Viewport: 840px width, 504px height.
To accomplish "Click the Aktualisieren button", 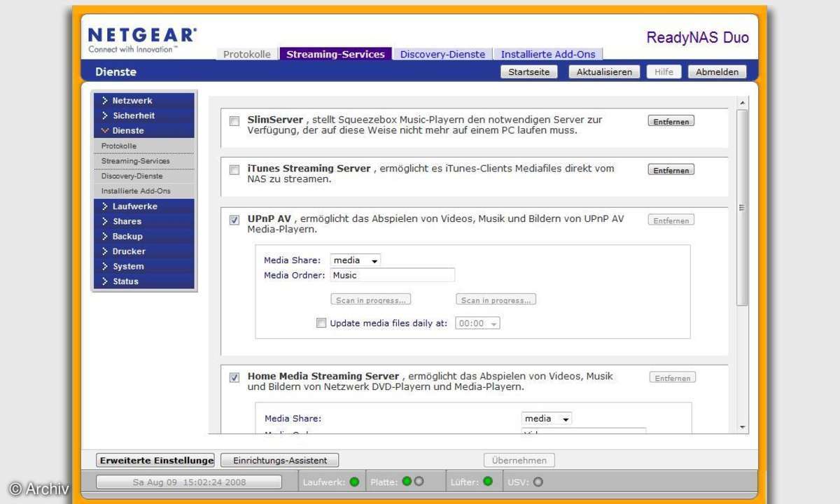I will point(604,71).
